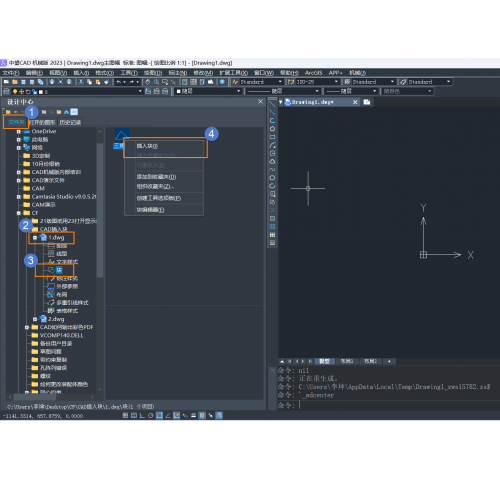Click the Redo arrow icon

(132, 82)
